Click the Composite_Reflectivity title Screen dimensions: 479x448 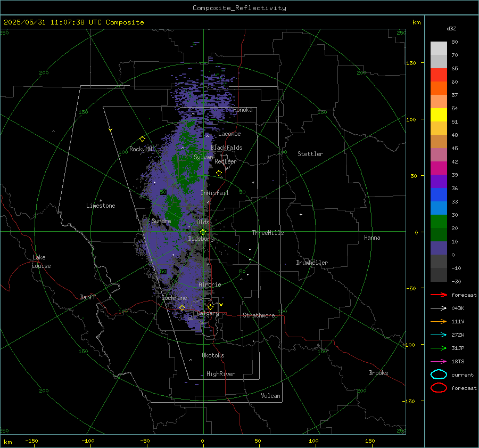[239, 8]
